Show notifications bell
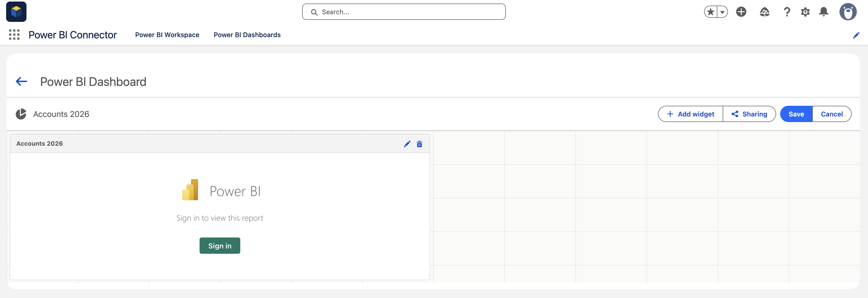This screenshot has height=298, width=868. coord(823,12)
